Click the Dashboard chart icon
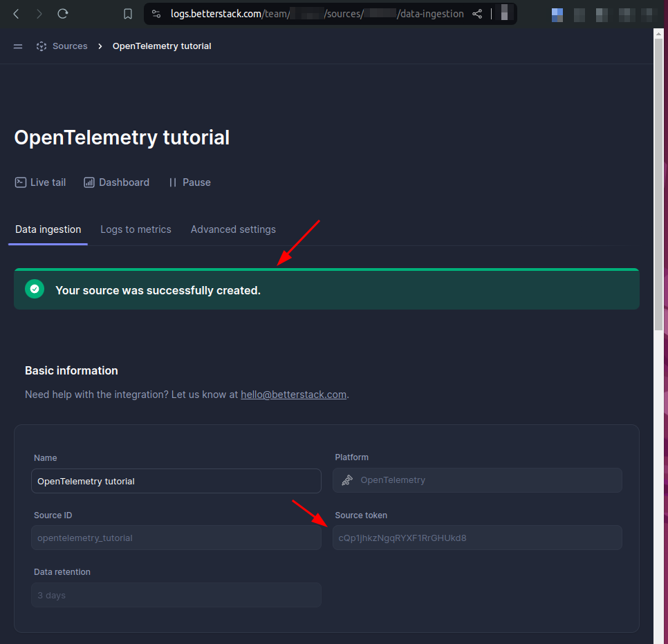 pyautogui.click(x=89, y=182)
